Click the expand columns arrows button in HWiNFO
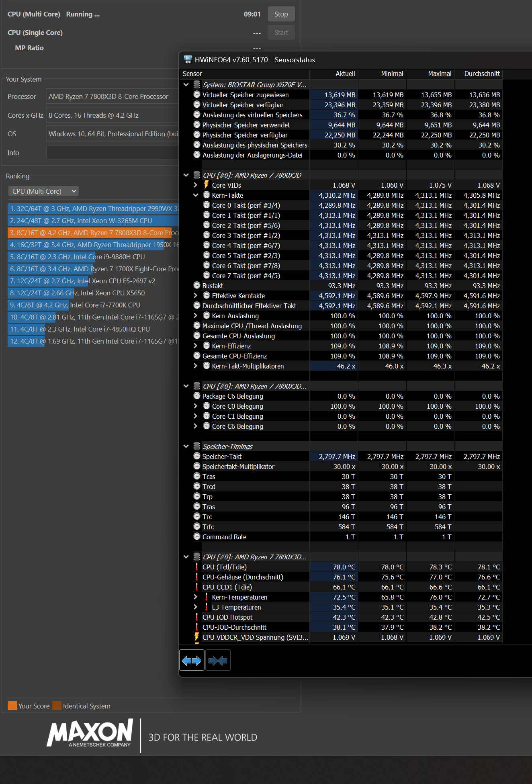The height and width of the screenshot is (784, 532). [192, 660]
